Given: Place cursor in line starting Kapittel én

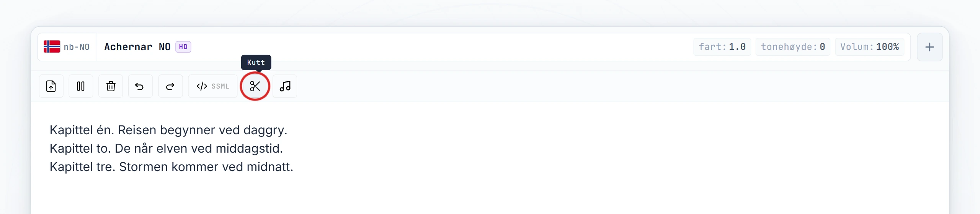Looking at the screenshot, I should tap(168, 130).
